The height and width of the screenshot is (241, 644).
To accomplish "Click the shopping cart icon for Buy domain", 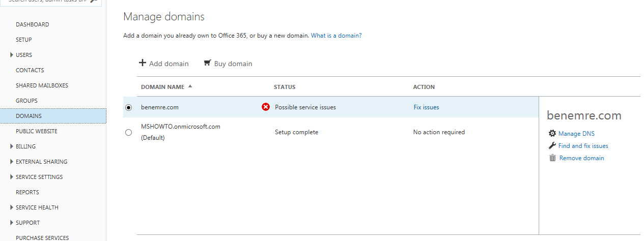I will point(207,63).
